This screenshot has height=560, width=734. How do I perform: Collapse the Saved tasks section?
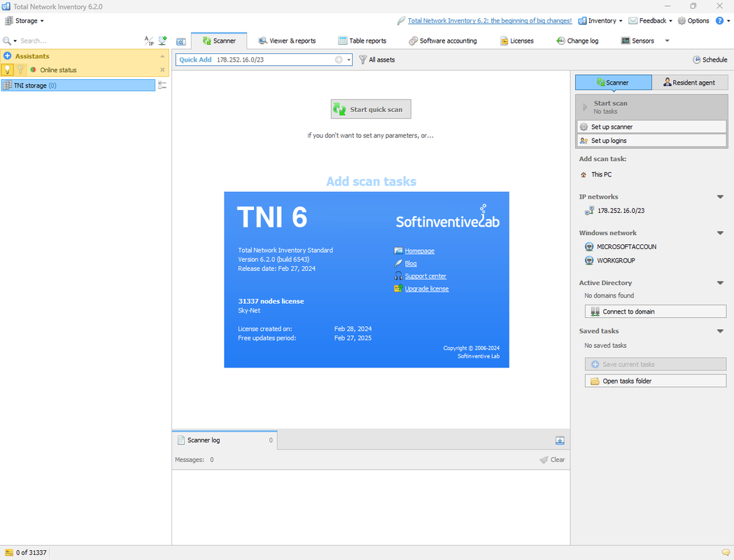pyautogui.click(x=720, y=331)
